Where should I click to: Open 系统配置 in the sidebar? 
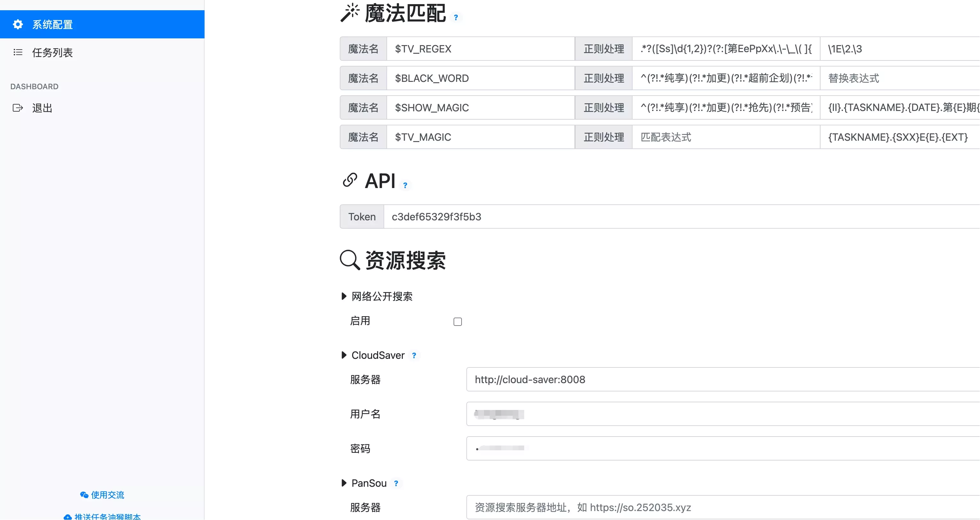(102, 24)
